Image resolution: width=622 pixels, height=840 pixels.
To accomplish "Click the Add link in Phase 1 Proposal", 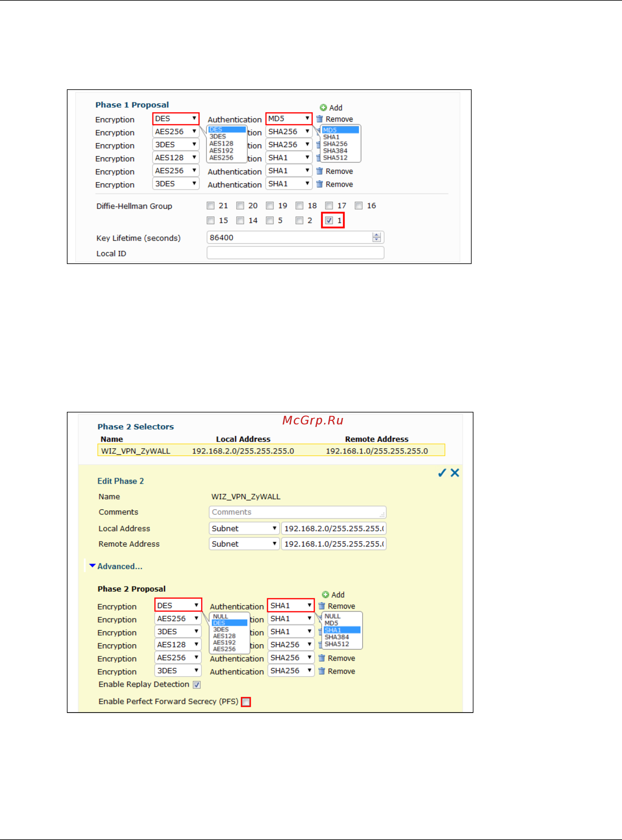I will (x=336, y=108).
